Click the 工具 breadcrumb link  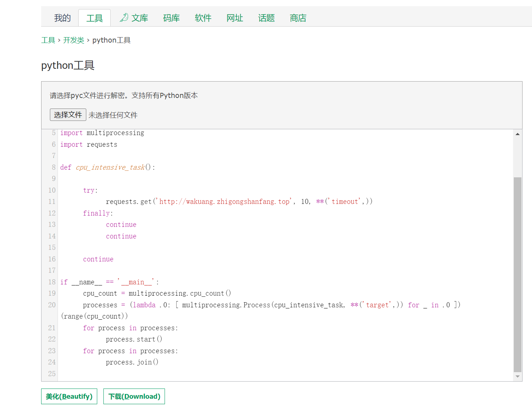coord(48,40)
